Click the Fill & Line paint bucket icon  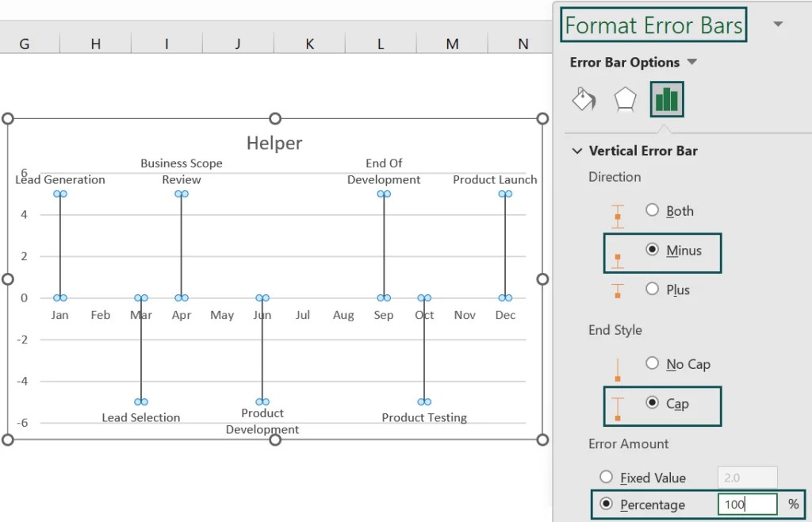point(584,99)
